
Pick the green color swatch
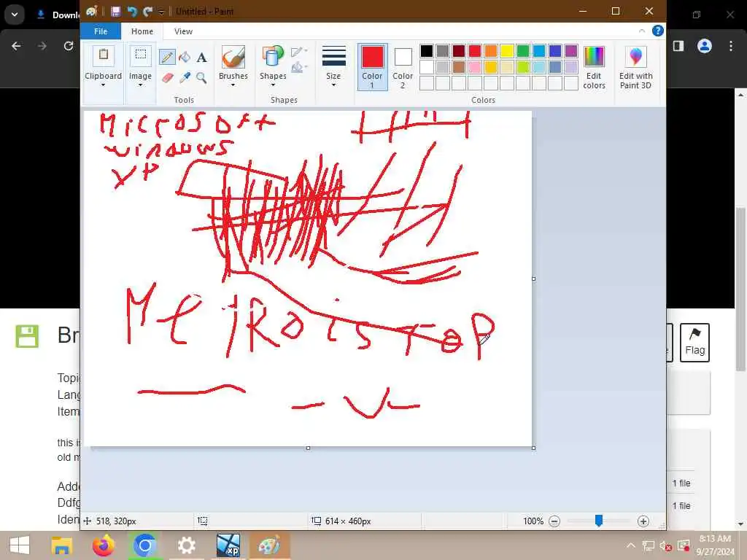(x=523, y=51)
